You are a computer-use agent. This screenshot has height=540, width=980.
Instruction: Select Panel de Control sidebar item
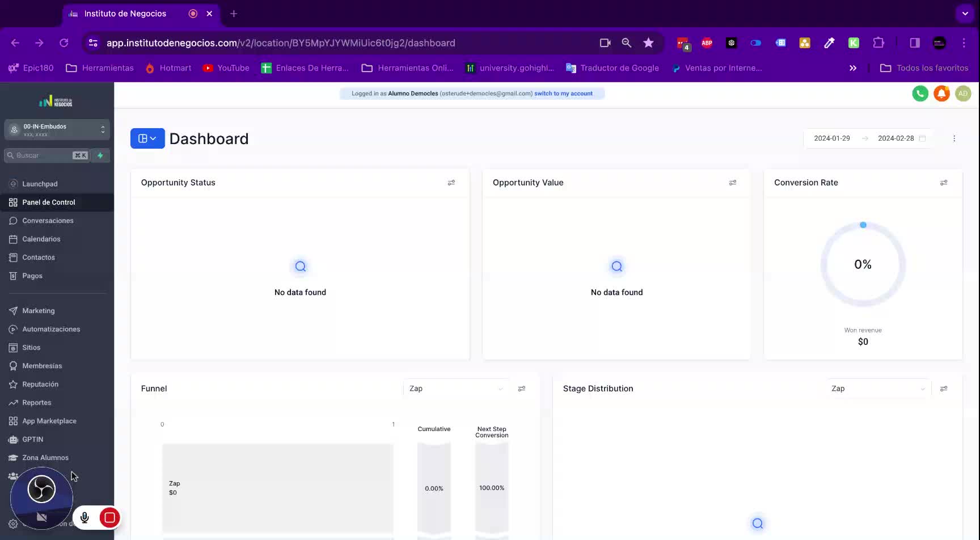pos(57,202)
